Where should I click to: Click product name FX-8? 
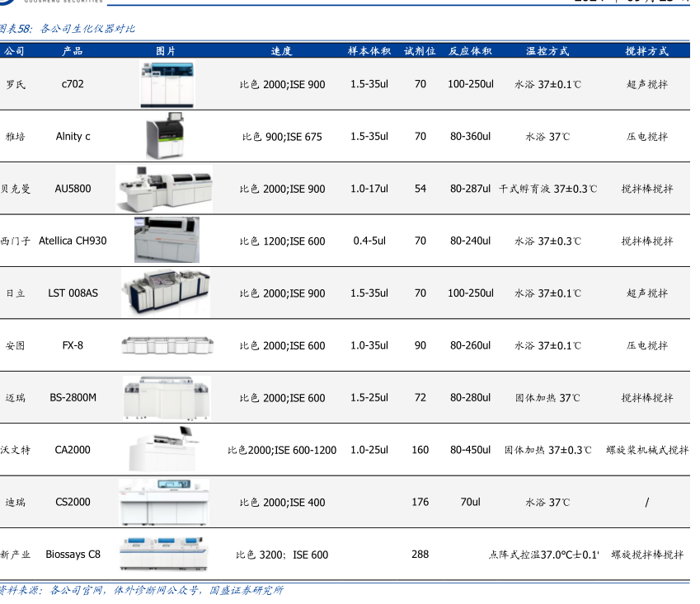pyautogui.click(x=73, y=345)
